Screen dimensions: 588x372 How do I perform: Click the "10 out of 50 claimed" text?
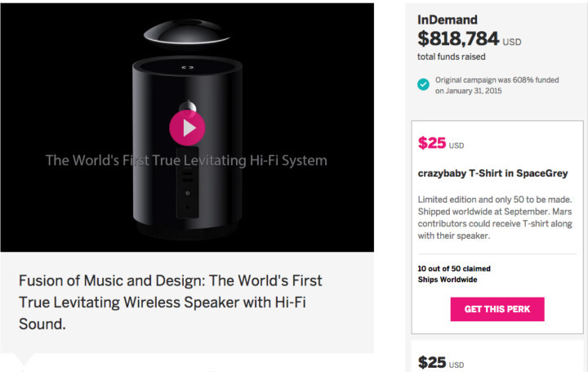pyautogui.click(x=454, y=268)
